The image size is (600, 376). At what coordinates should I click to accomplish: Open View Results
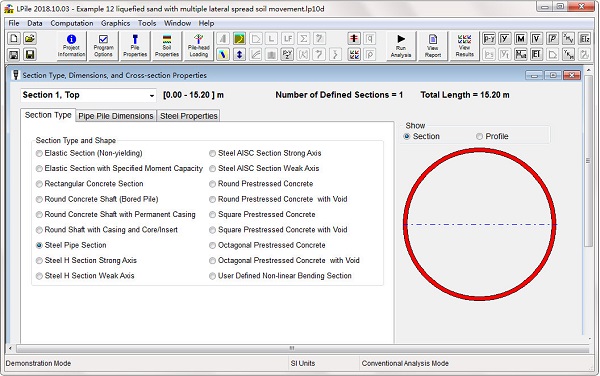[465, 46]
